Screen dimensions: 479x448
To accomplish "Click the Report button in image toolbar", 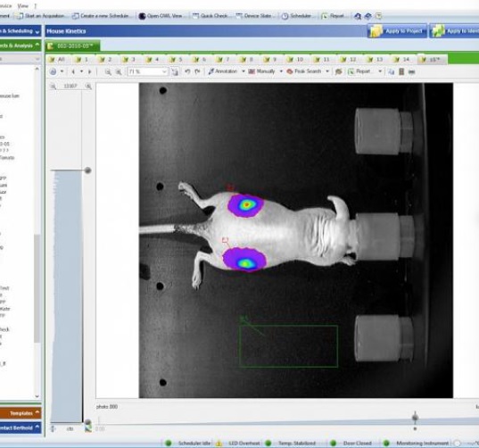I will (x=359, y=71).
